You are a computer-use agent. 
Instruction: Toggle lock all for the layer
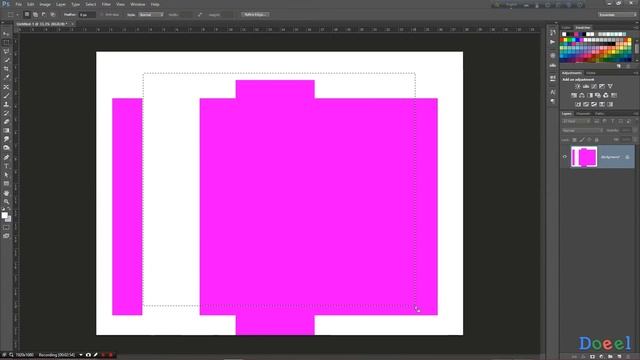click(596, 140)
